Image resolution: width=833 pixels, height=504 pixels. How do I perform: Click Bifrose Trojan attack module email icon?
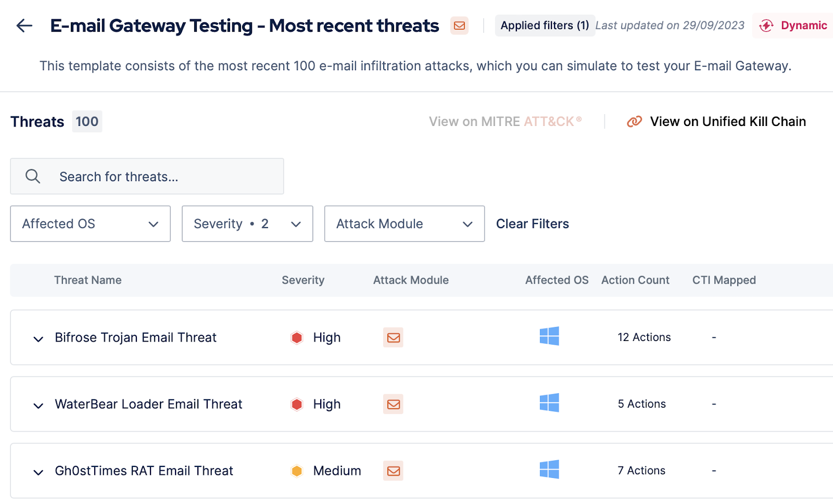pyautogui.click(x=394, y=337)
